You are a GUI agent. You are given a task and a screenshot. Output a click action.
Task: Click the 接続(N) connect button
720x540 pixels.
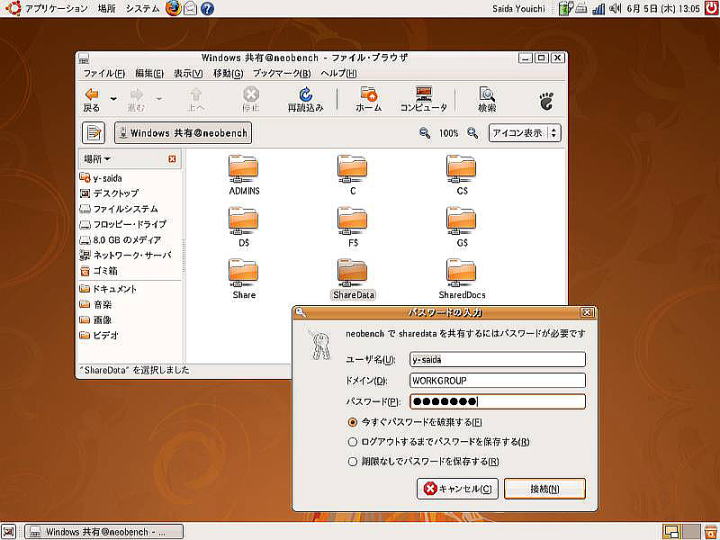pos(545,489)
